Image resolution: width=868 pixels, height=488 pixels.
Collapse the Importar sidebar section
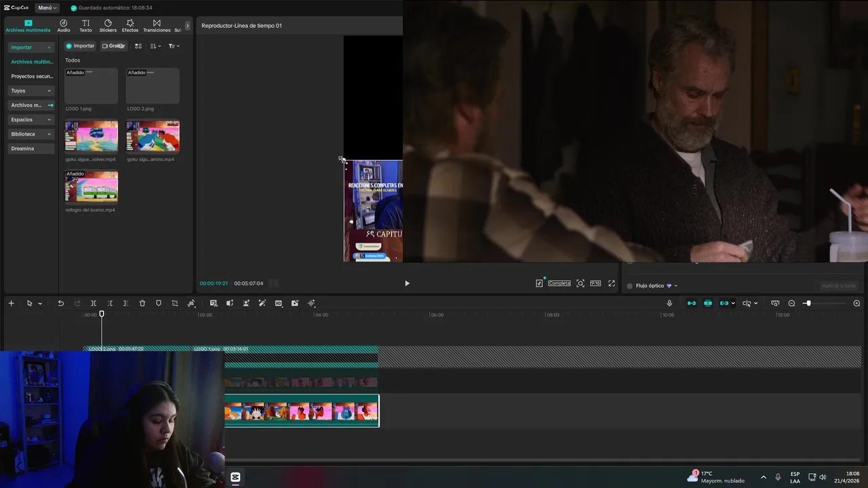[x=31, y=47]
